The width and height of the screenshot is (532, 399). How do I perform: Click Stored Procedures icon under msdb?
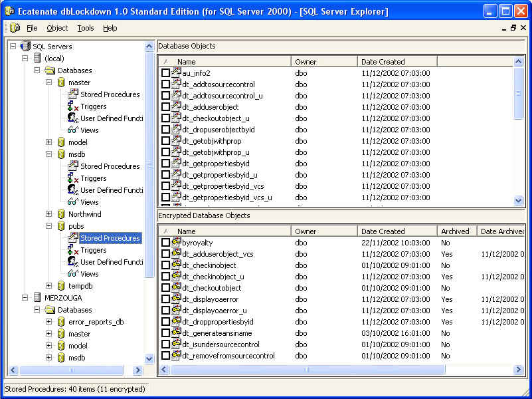pos(73,166)
